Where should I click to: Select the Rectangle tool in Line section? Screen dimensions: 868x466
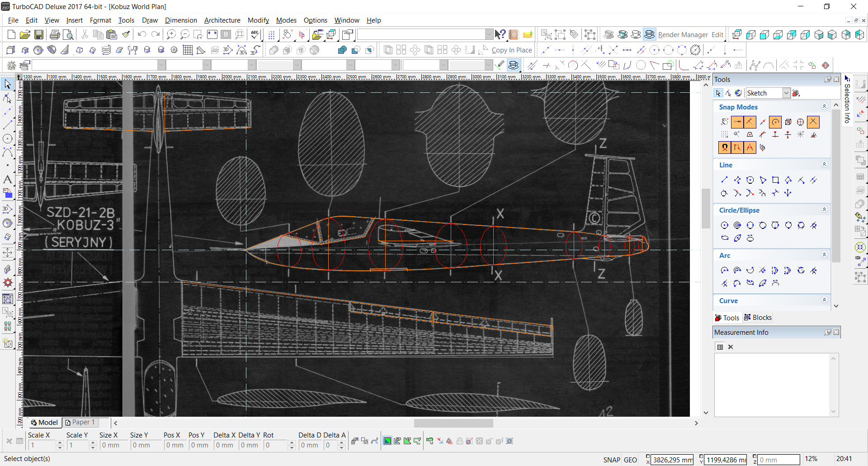point(775,180)
